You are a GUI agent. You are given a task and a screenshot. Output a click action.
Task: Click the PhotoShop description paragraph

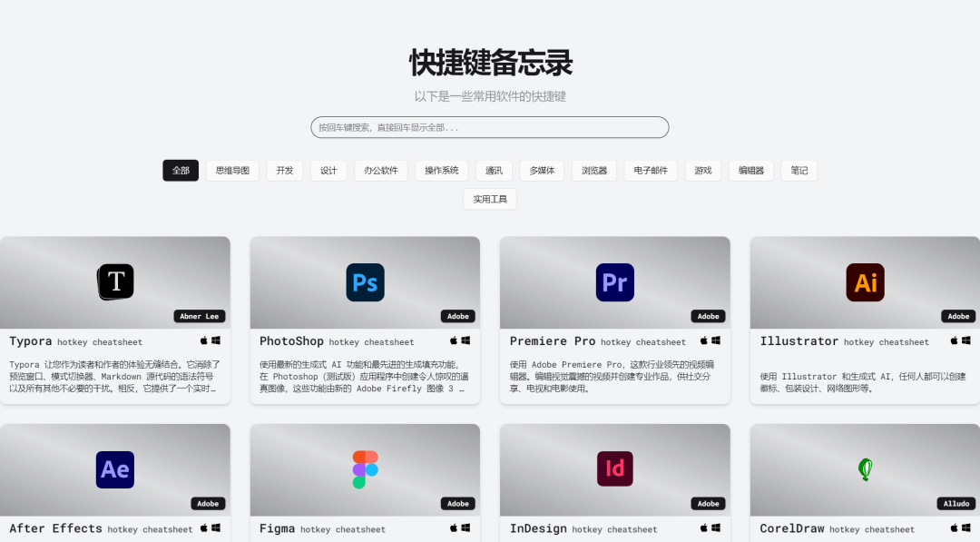(x=365, y=377)
